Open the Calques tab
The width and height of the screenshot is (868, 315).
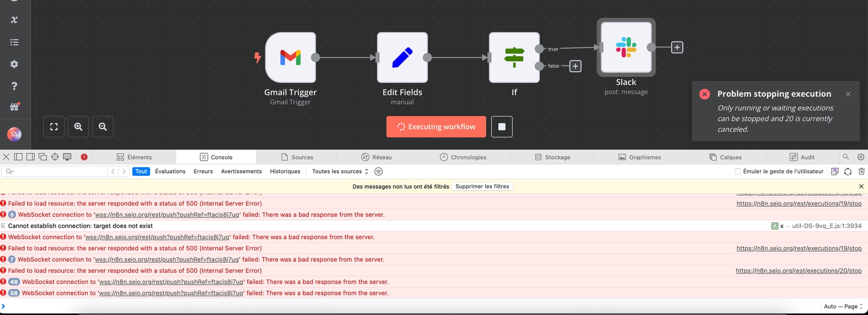726,157
